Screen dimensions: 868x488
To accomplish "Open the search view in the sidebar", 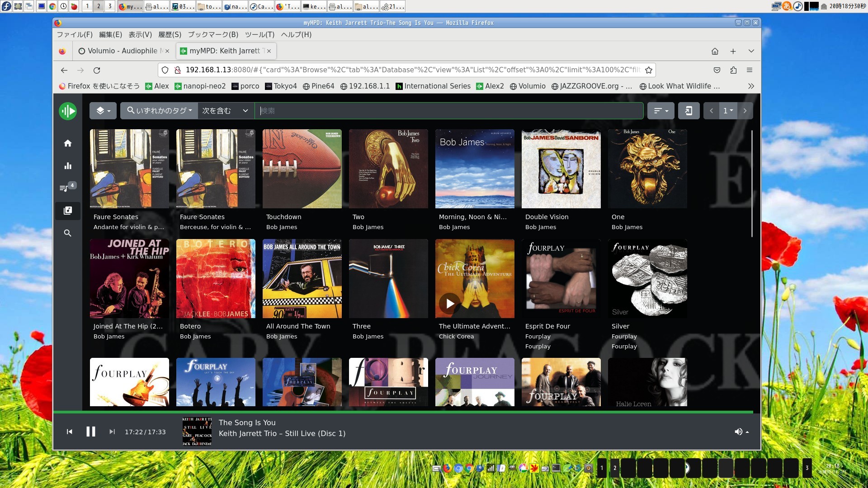I will (67, 233).
